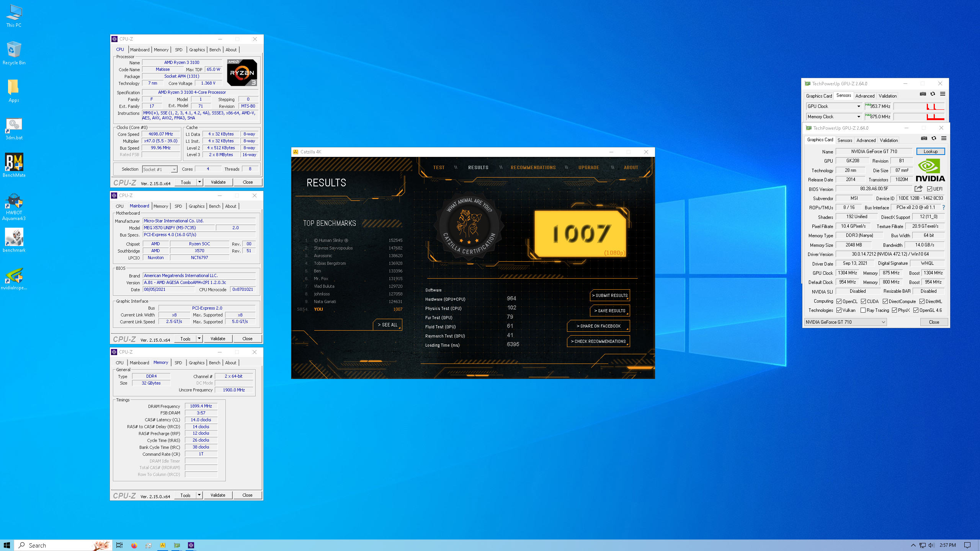Take screenshot via GPU-Z Sensors window camera icon

click(x=923, y=94)
